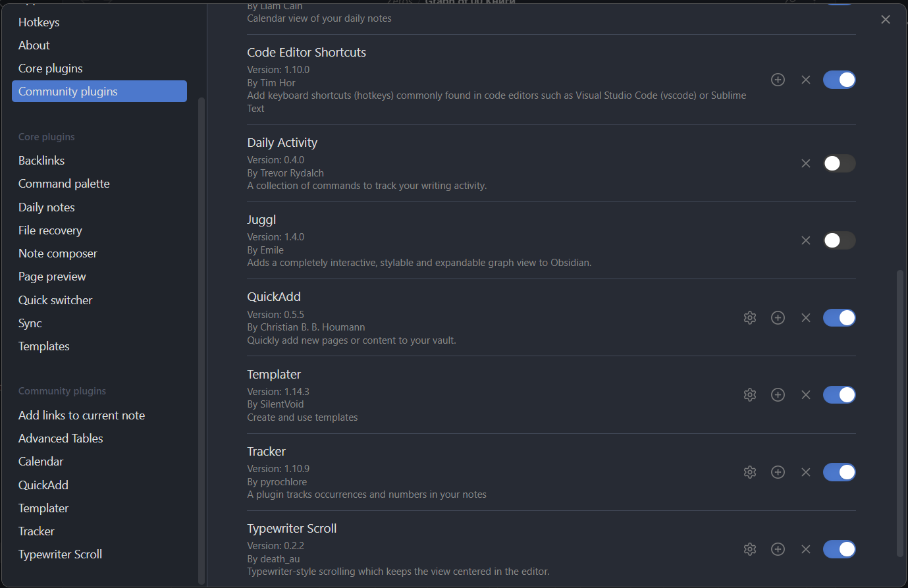The image size is (908, 588).
Task: Open Backlinks core plugin settings
Action: pyautogui.click(x=99, y=161)
